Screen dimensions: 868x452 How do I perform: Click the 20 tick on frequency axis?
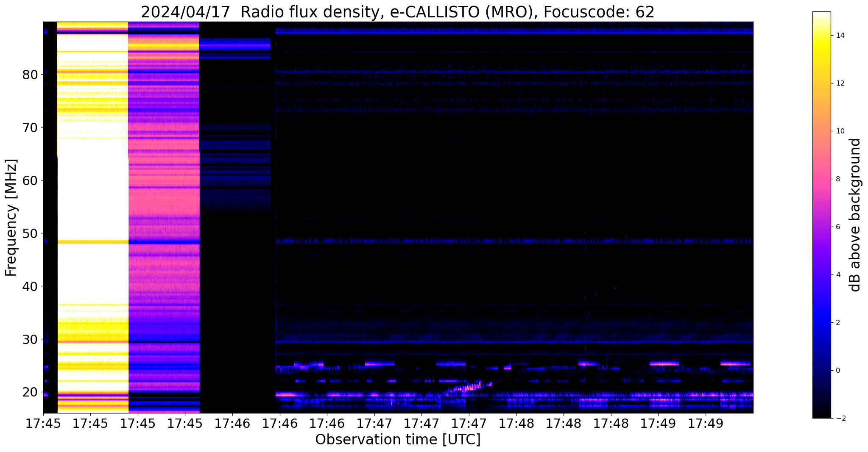click(x=31, y=392)
